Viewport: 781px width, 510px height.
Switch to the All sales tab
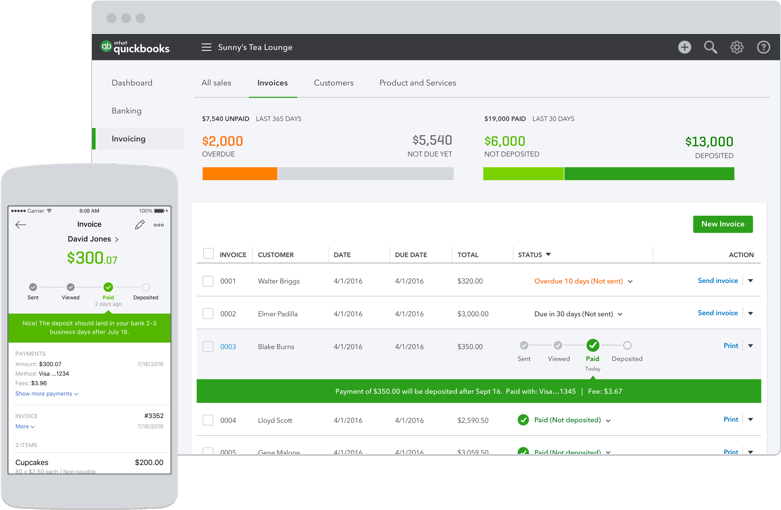pyautogui.click(x=216, y=83)
